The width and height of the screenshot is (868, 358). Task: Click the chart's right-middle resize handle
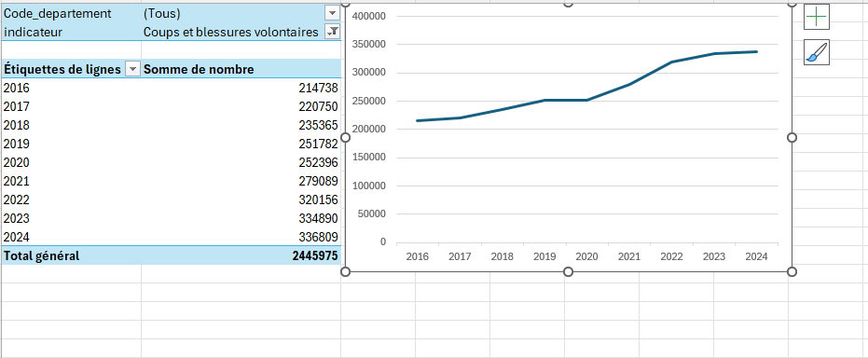792,137
